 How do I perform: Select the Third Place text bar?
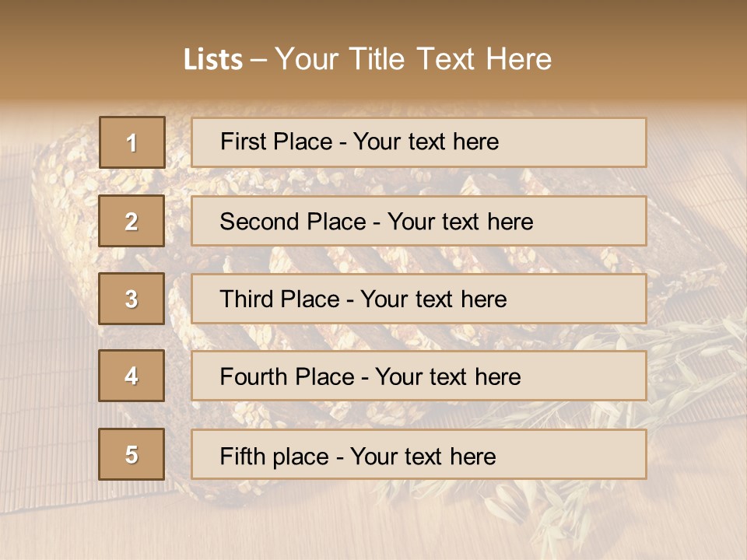(x=419, y=299)
